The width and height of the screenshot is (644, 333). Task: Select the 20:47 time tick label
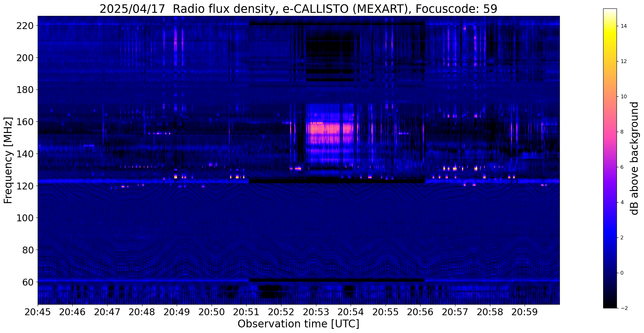(107, 312)
